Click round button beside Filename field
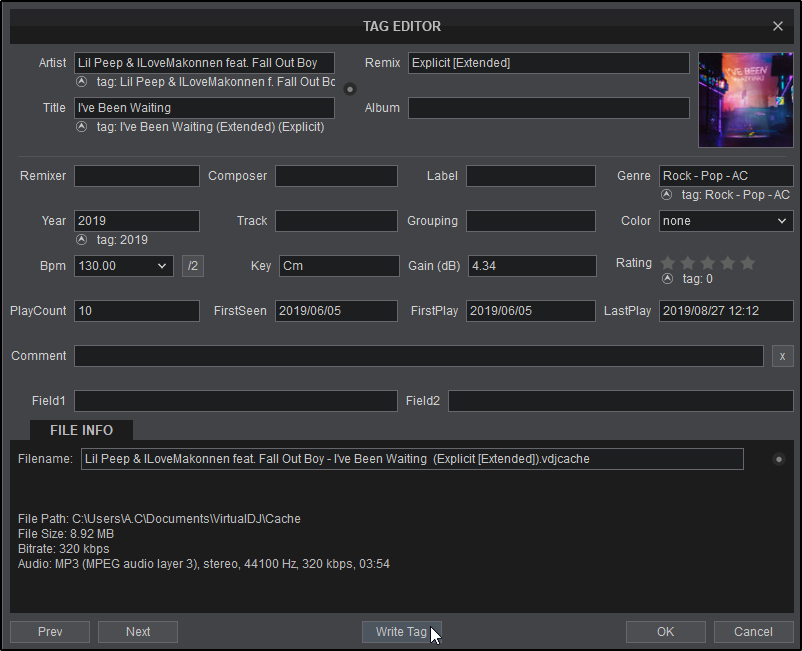Viewport: 802px width, 651px height. [779, 459]
